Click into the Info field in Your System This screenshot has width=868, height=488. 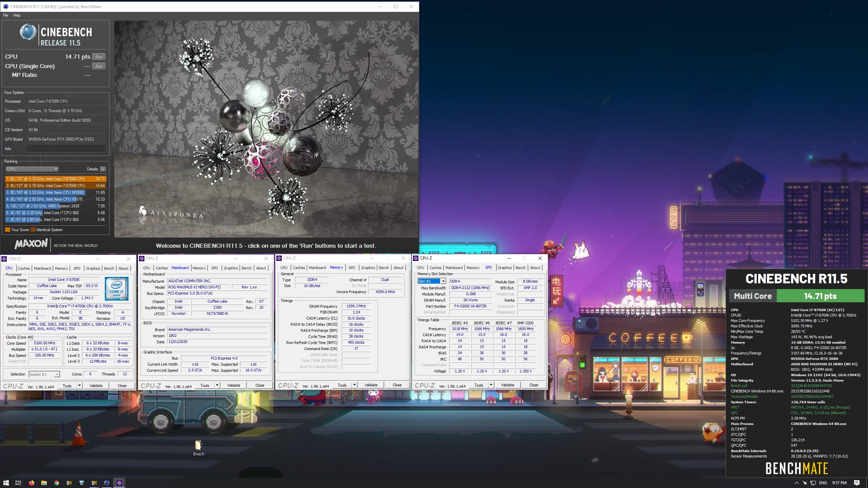tap(66, 149)
